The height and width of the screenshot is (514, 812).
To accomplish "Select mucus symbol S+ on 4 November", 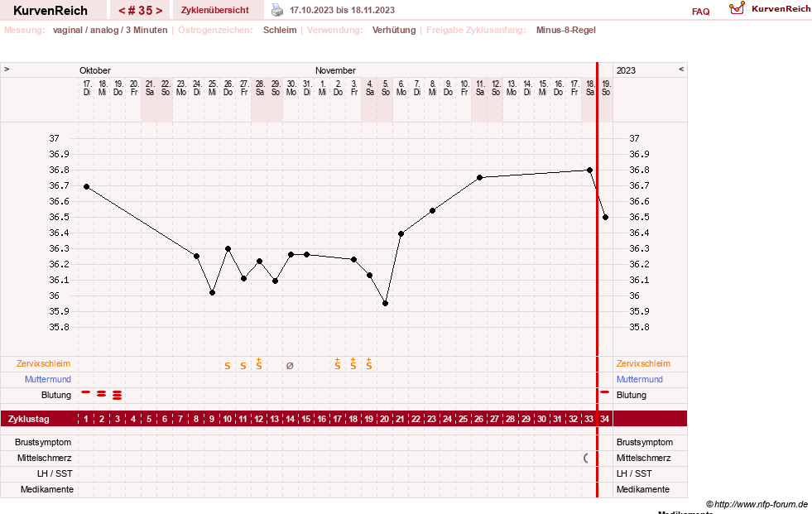I will point(368,364).
